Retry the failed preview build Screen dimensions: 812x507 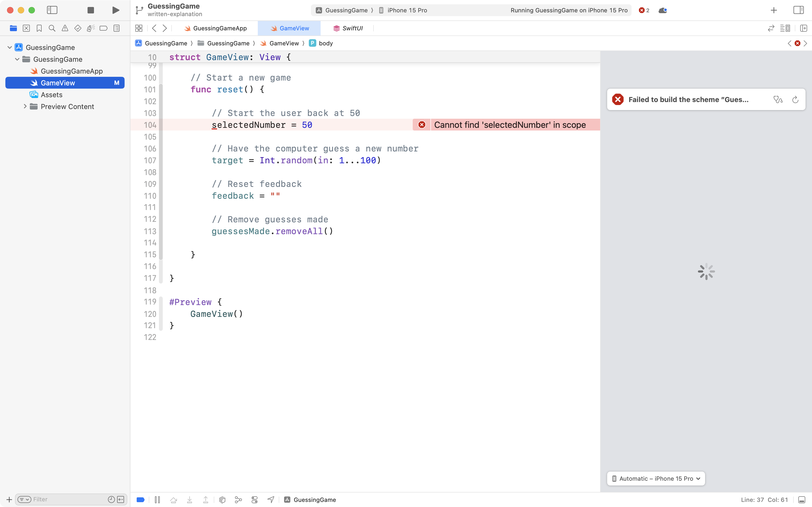(x=795, y=100)
